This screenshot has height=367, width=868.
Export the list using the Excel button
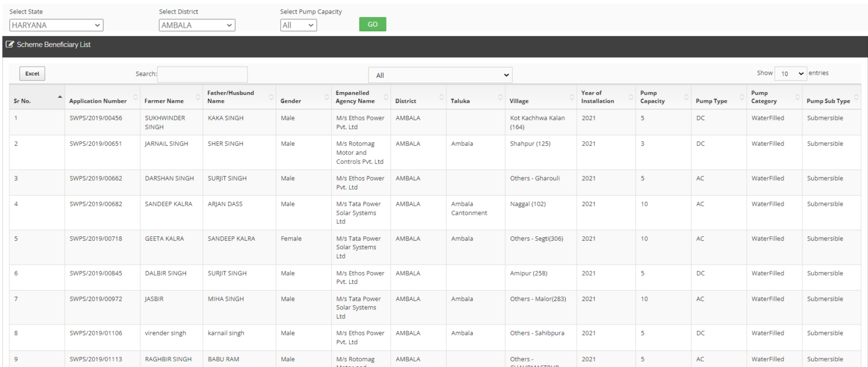pyautogui.click(x=32, y=74)
